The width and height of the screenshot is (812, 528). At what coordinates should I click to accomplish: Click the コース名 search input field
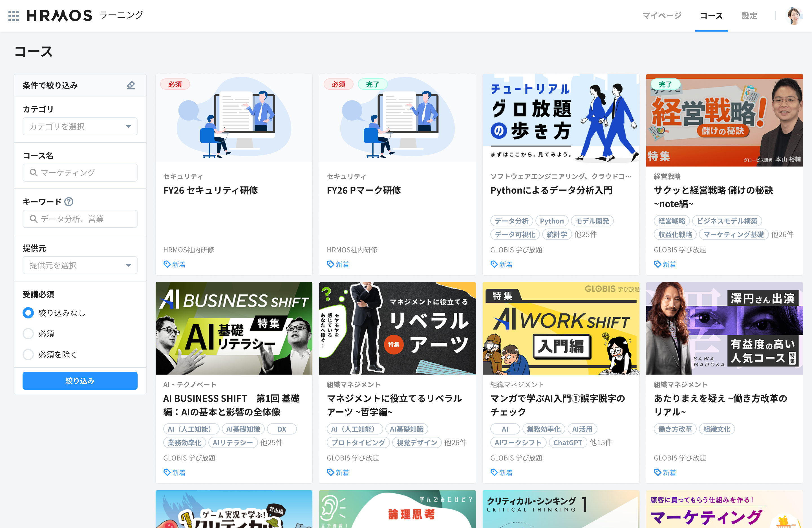tap(80, 173)
